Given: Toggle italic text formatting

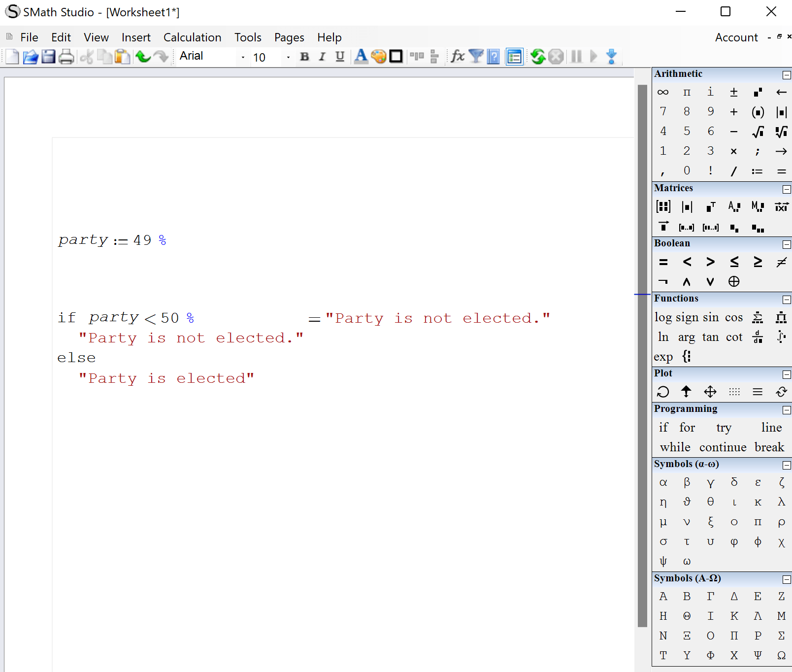Looking at the screenshot, I should click(x=322, y=57).
